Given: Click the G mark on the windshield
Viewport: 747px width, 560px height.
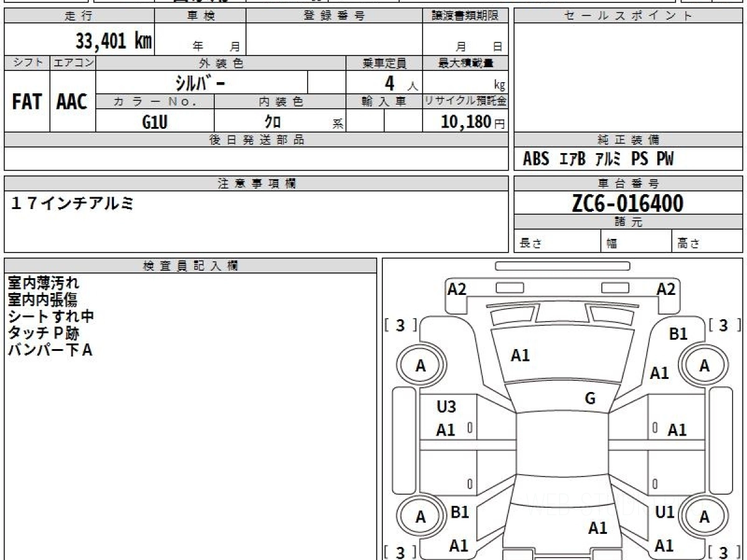Looking at the screenshot, I should [590, 399].
